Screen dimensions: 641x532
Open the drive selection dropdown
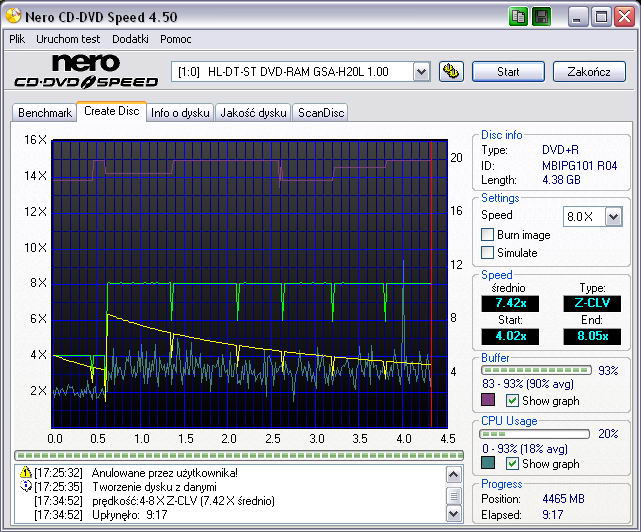click(x=420, y=71)
